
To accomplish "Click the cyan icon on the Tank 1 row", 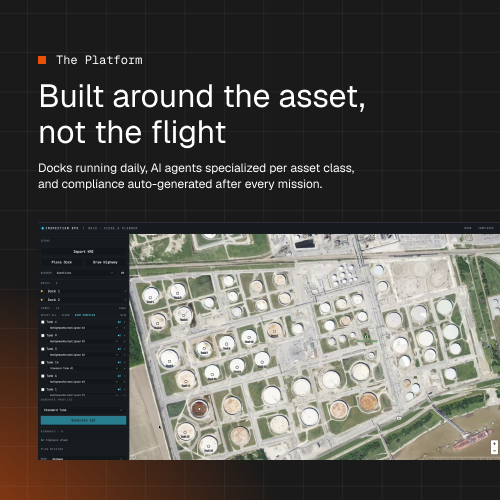I will coord(119,389).
